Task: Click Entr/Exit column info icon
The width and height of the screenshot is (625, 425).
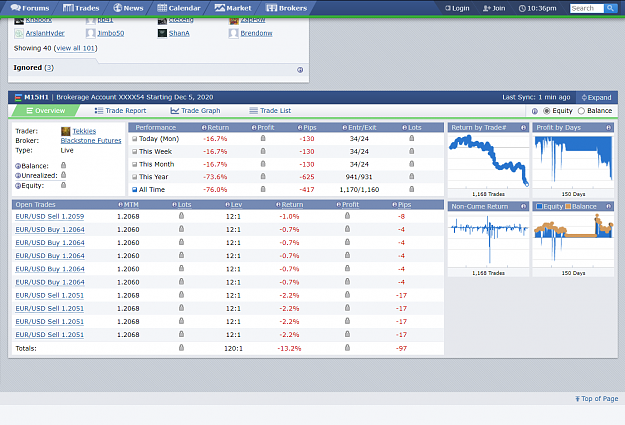Action: pyautogui.click(x=345, y=128)
